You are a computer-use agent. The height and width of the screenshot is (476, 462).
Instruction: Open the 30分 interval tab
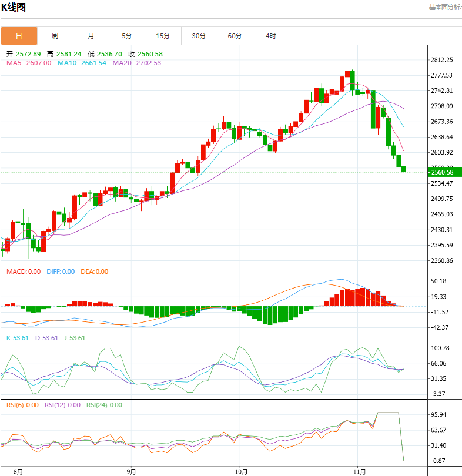pyautogui.click(x=199, y=36)
